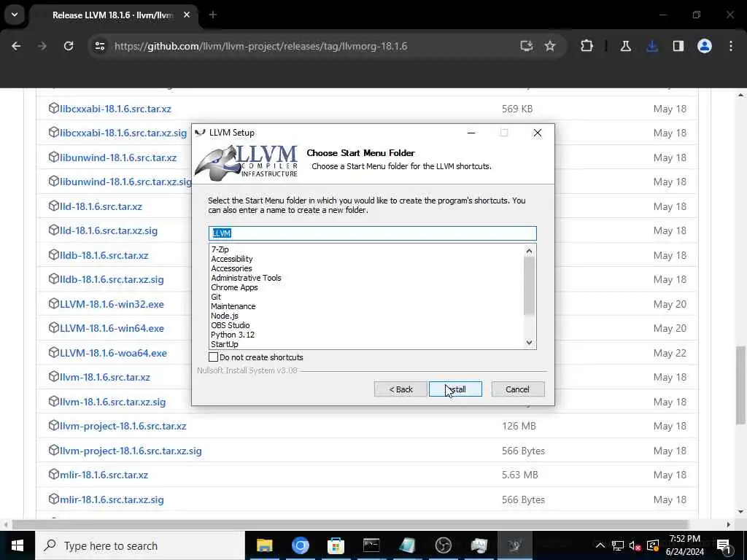The height and width of the screenshot is (560, 747).
Task: Open site information icon in address bar
Action: coord(100,46)
